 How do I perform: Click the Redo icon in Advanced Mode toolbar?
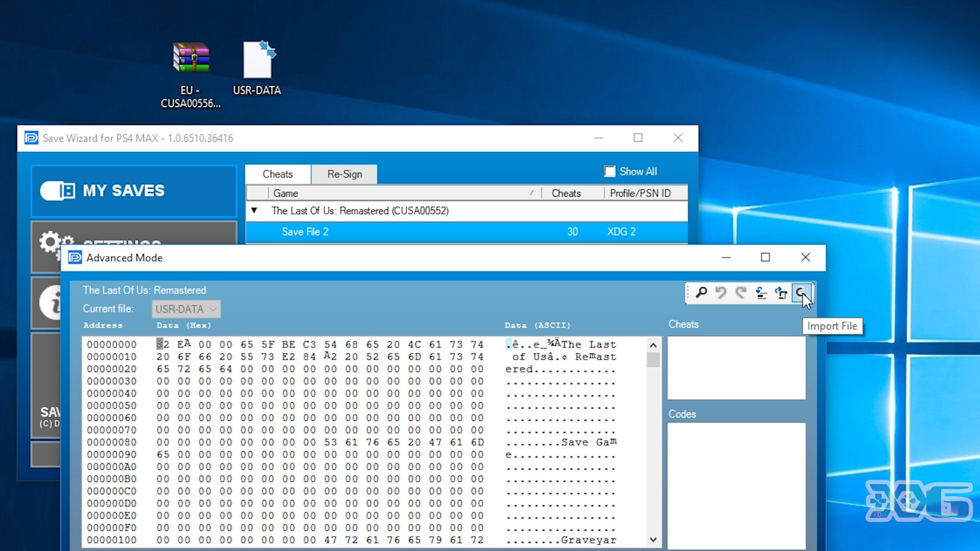click(x=741, y=293)
